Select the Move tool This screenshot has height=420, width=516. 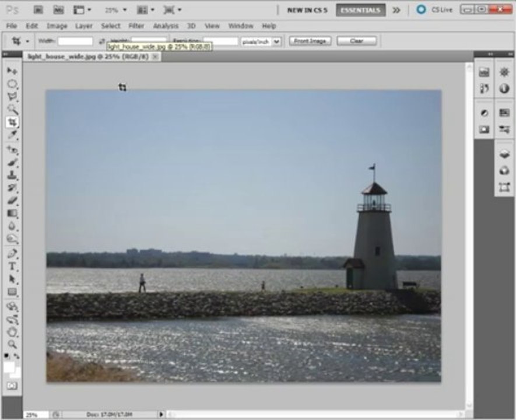[x=12, y=71]
